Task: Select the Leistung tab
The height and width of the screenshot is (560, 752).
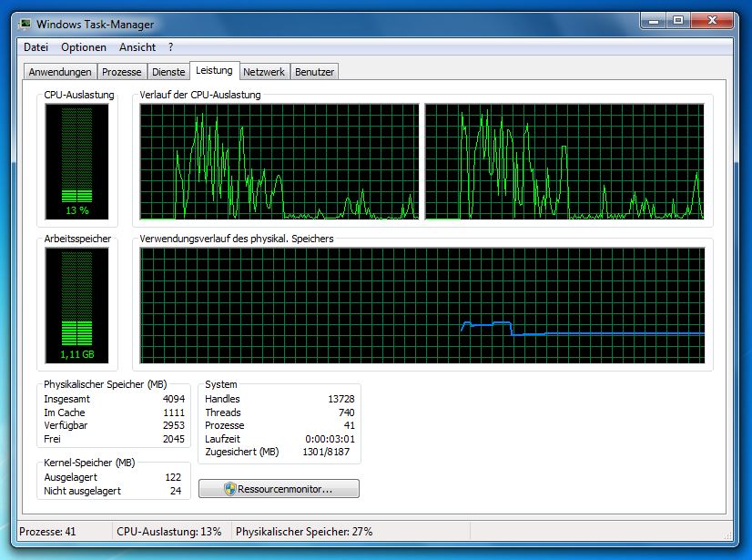Action: pyautogui.click(x=214, y=70)
